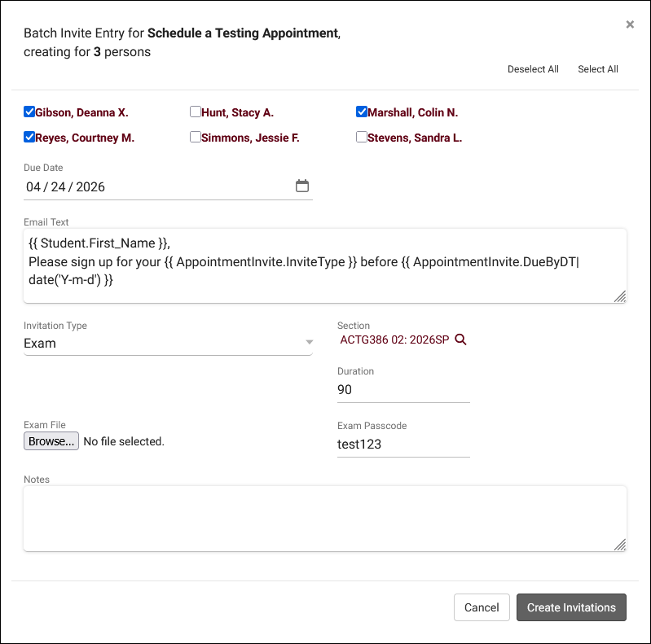Toggle the Reyes, Courtney M. checkbox

(29, 138)
